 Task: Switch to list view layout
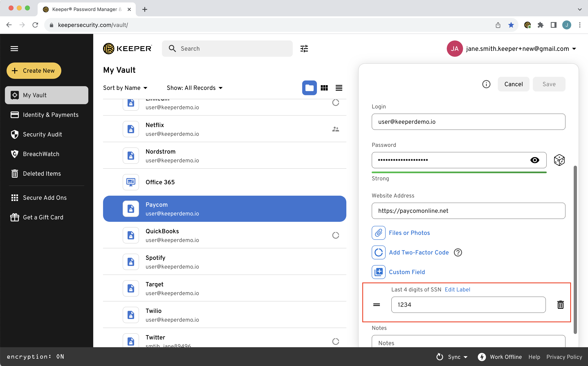pyautogui.click(x=339, y=88)
